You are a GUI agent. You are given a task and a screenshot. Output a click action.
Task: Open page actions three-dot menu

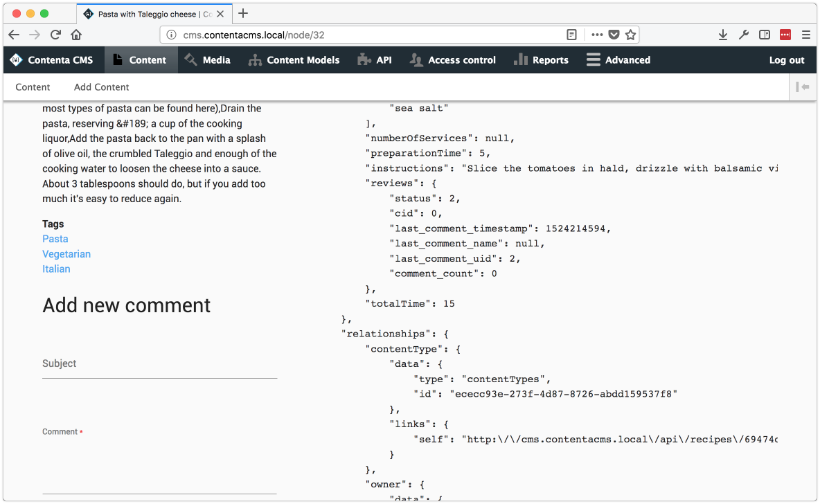click(597, 35)
